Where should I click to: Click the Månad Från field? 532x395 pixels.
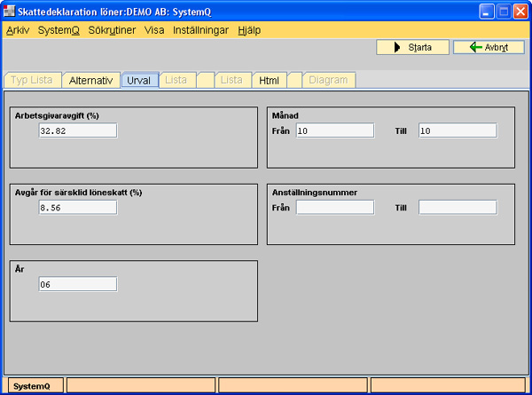pyautogui.click(x=334, y=130)
